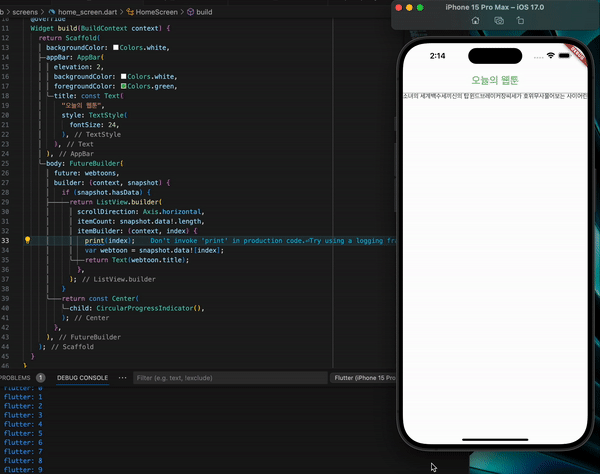Rotate the device using Simulator rotate icon
600x474 pixels.
tap(520, 21)
